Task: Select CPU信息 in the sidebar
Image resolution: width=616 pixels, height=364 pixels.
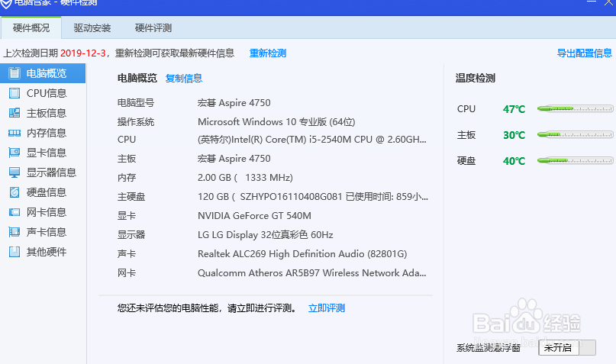Action: pyautogui.click(x=43, y=93)
